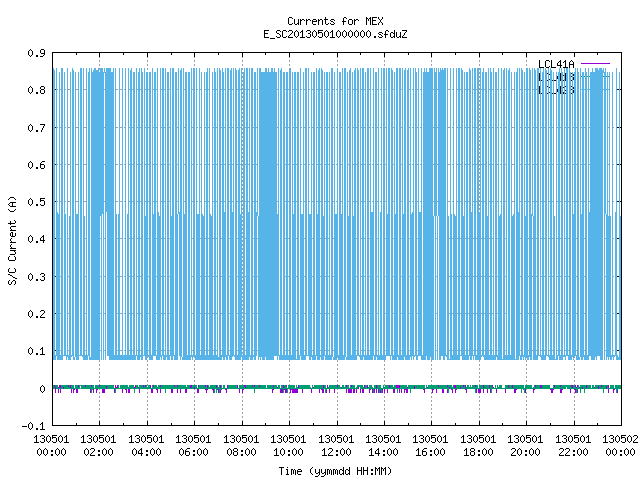Click the 130501 18:00 time tick label

[x=478, y=446]
